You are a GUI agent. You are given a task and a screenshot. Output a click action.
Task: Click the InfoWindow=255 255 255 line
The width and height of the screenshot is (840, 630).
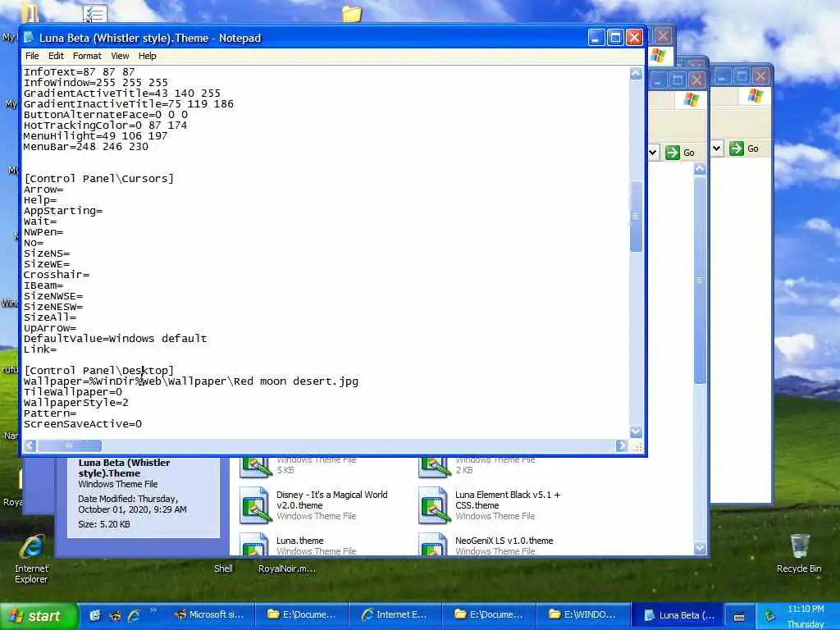pos(95,83)
